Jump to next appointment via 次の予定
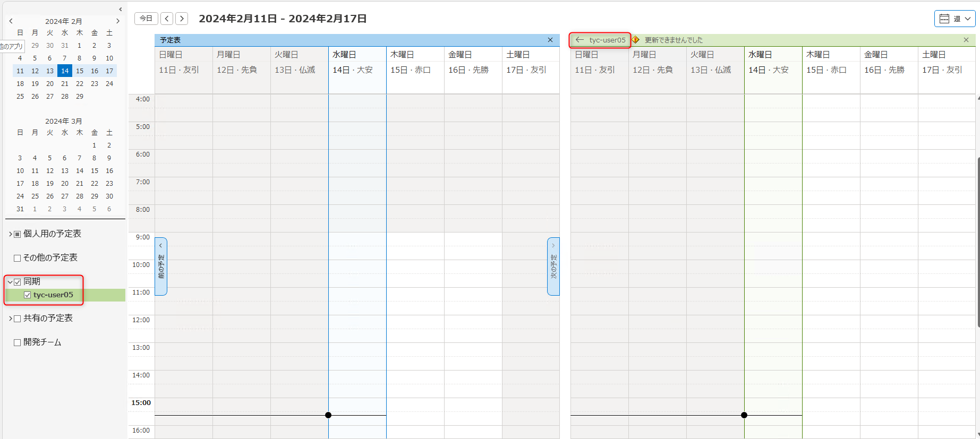Viewport: 980px width, 439px height. [x=553, y=266]
